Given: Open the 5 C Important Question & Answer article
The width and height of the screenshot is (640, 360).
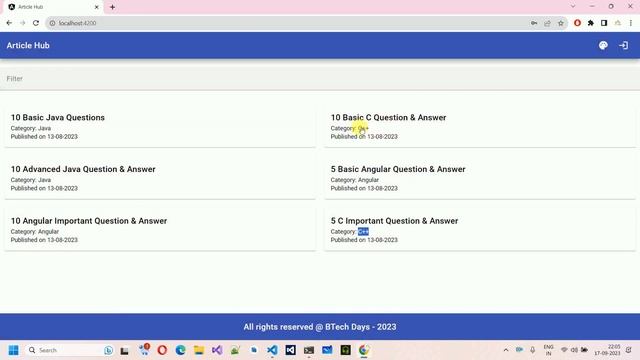Looking at the screenshot, I should click(x=480, y=230).
